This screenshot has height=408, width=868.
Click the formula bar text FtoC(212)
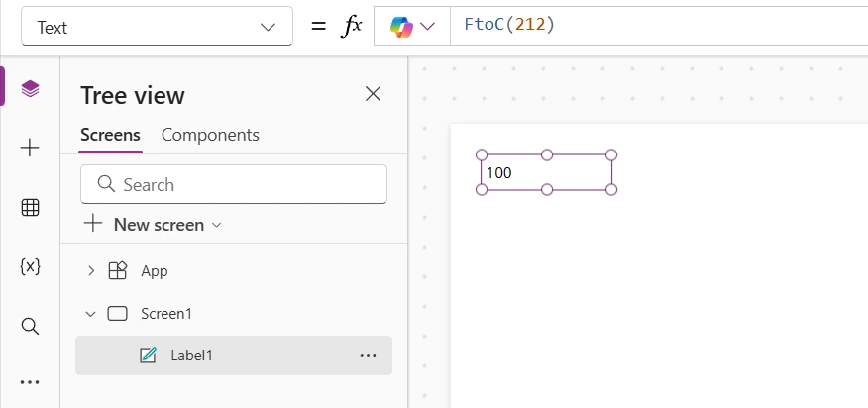(508, 26)
